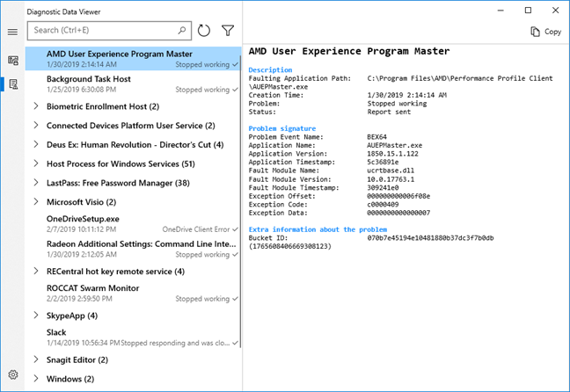
Task: Expand LastPass: Free Password Manager group
Action: point(35,182)
